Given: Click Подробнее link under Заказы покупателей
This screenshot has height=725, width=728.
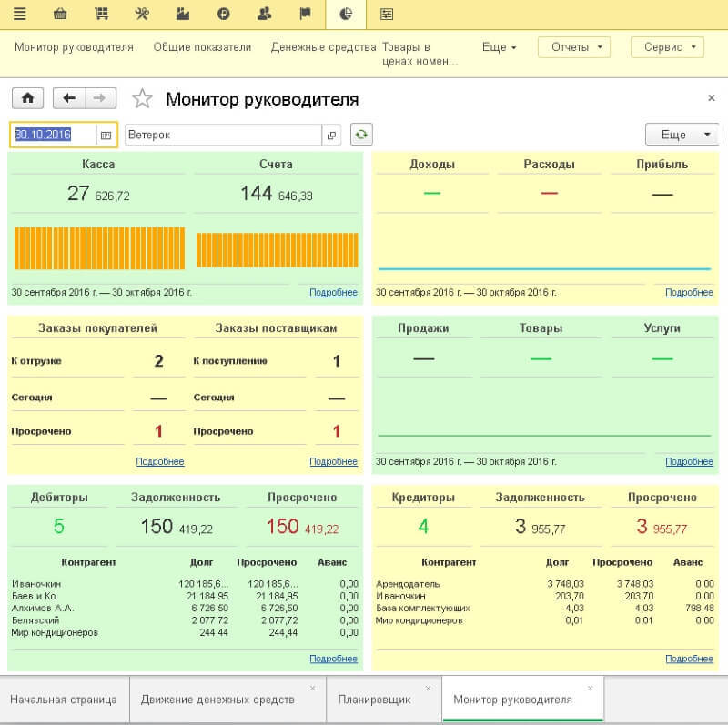Looking at the screenshot, I should (x=160, y=461).
